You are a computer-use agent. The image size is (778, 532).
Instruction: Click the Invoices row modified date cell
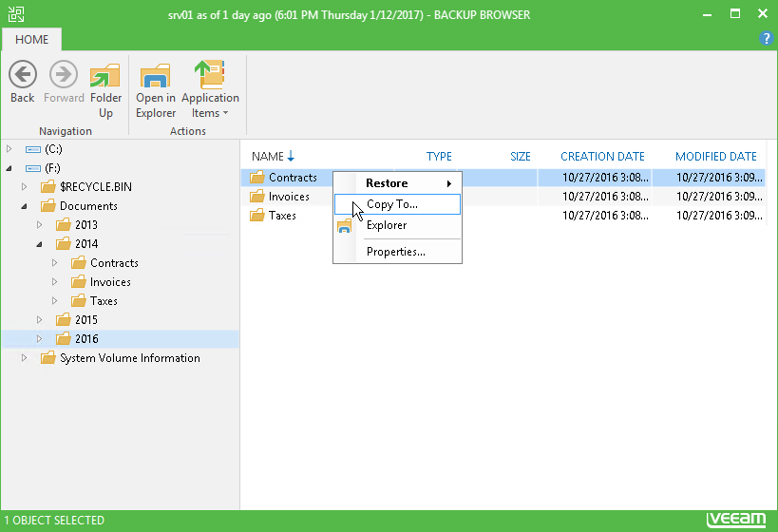(719, 197)
